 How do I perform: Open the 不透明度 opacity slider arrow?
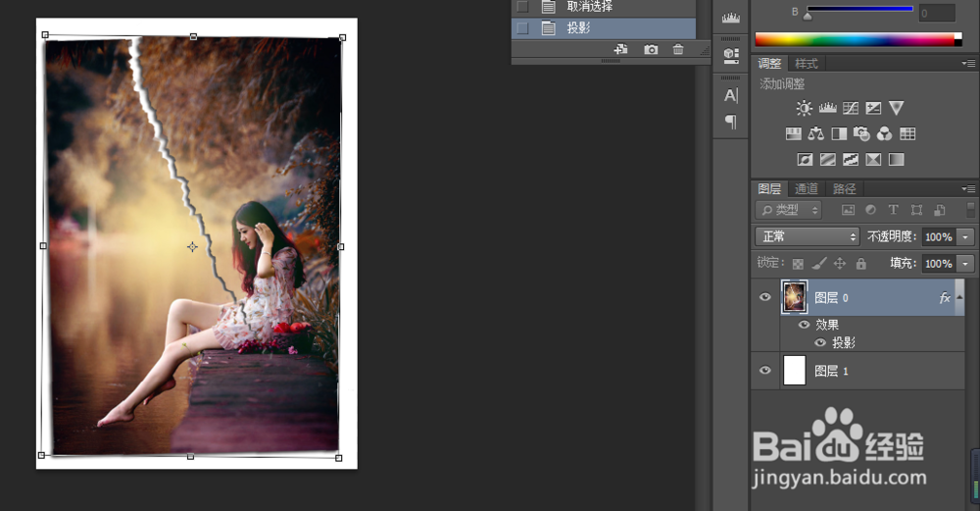coord(965,237)
